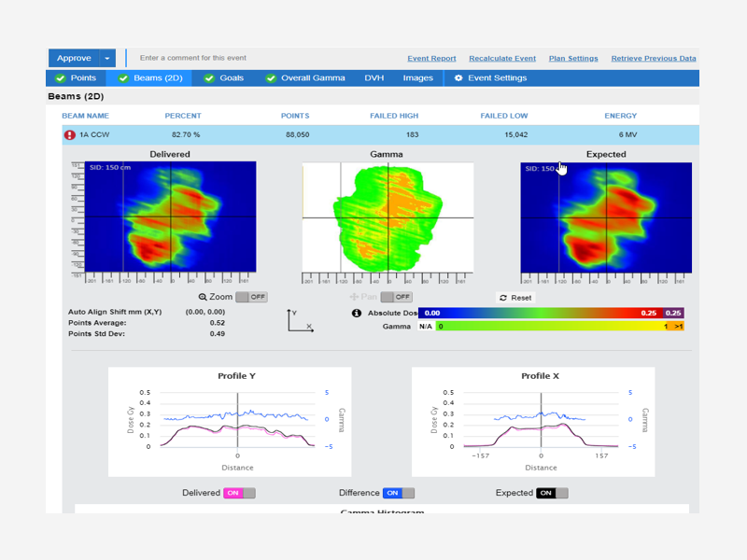The image size is (747, 560).
Task: Click the POINTS column header
Action: [295, 116]
